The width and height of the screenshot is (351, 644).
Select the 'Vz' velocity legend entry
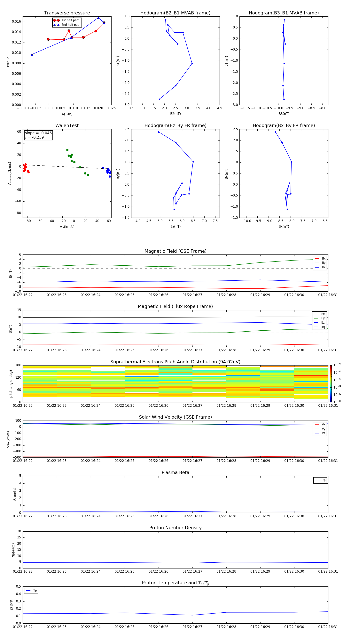(x=320, y=433)
